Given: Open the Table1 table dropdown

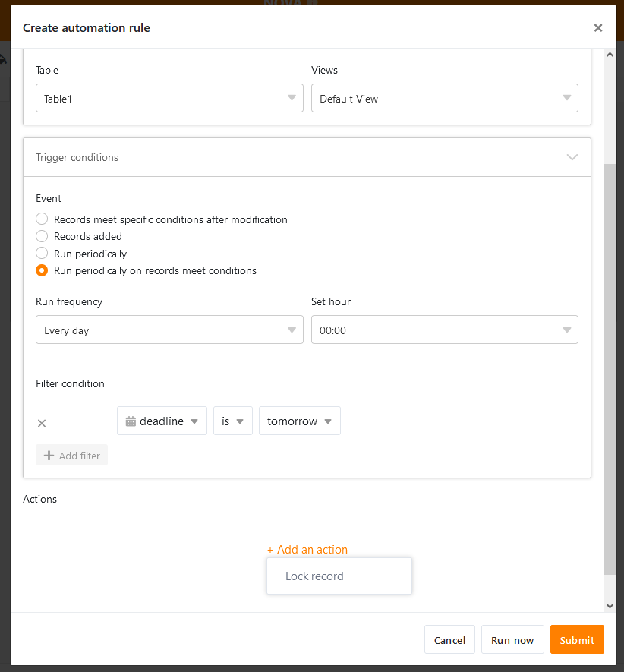Looking at the screenshot, I should click(x=169, y=98).
